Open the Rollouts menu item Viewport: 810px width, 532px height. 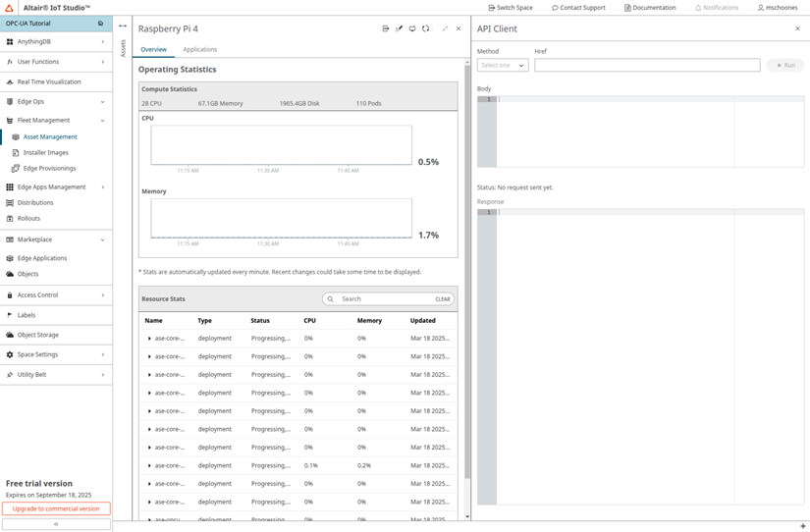28,219
